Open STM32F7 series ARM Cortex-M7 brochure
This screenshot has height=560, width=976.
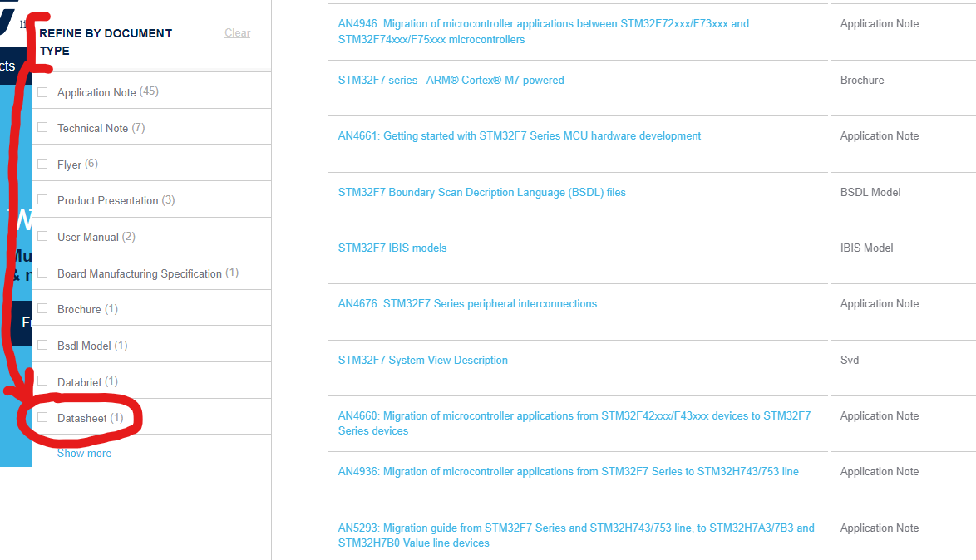[x=451, y=81]
